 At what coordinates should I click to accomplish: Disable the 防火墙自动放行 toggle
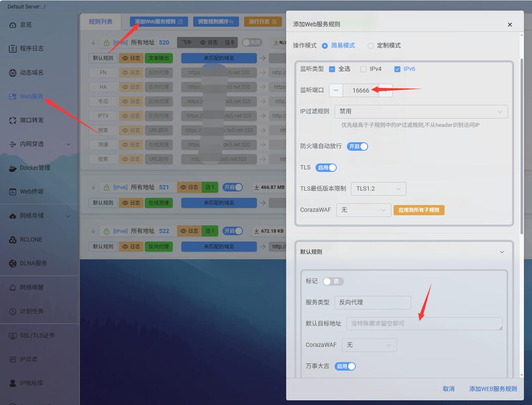click(357, 146)
